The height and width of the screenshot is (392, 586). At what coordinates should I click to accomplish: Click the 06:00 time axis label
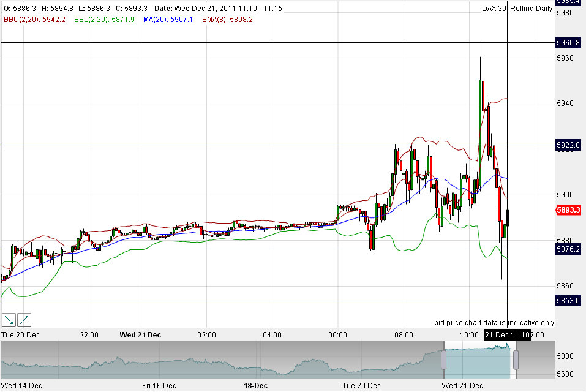(x=337, y=335)
